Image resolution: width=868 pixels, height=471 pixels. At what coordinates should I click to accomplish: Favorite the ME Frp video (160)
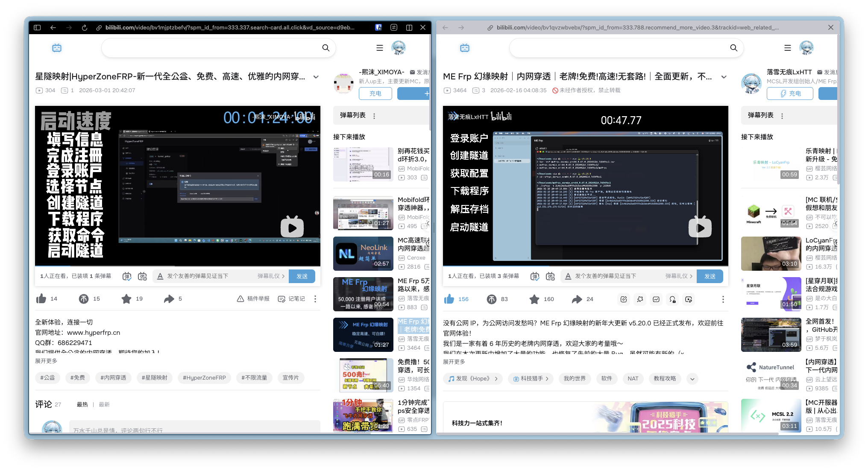(534, 299)
